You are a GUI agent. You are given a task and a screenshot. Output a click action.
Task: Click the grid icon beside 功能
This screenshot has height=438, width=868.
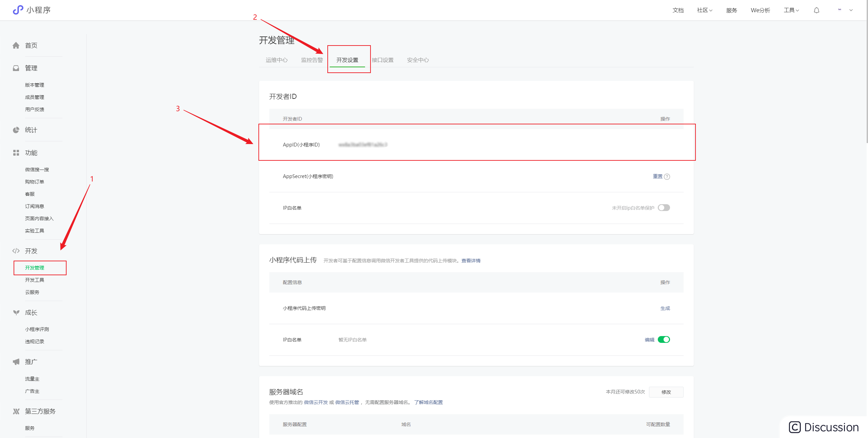click(16, 153)
